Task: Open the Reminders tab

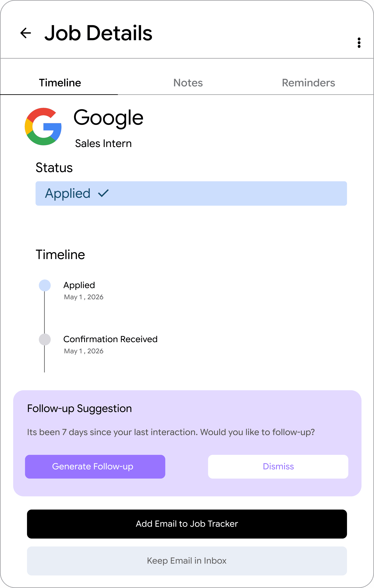Action: [x=308, y=83]
